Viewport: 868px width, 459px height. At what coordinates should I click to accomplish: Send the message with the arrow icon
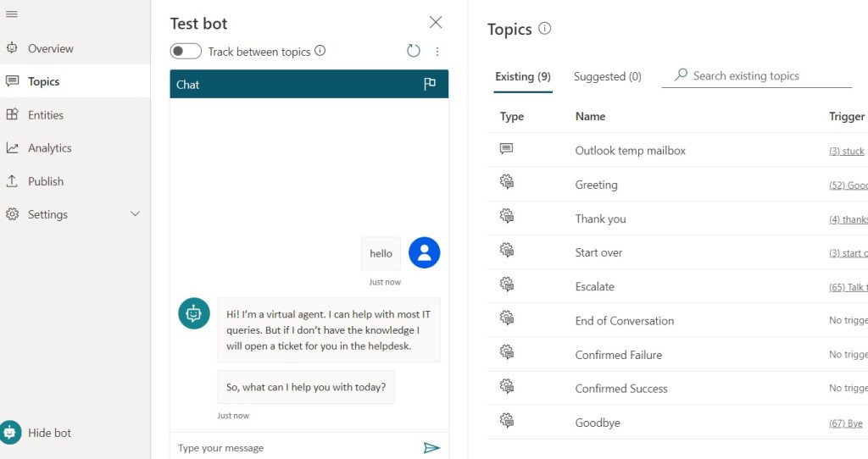[x=431, y=447]
